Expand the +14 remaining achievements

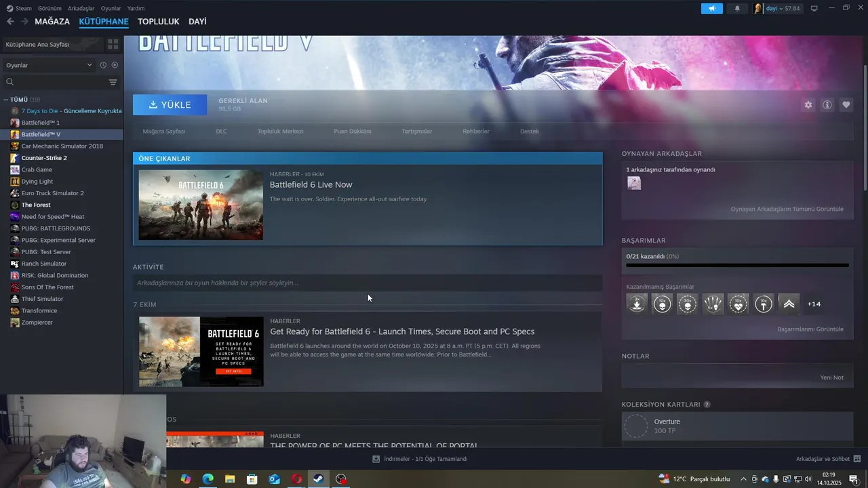814,304
